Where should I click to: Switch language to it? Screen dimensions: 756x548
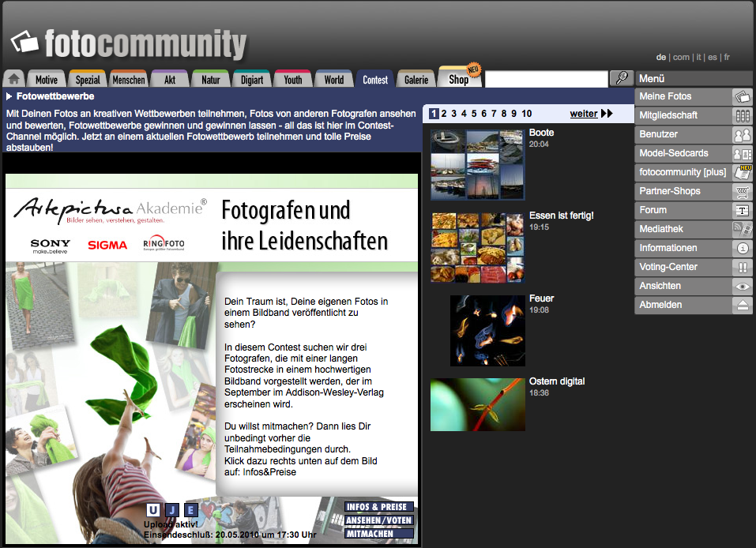pyautogui.click(x=698, y=57)
